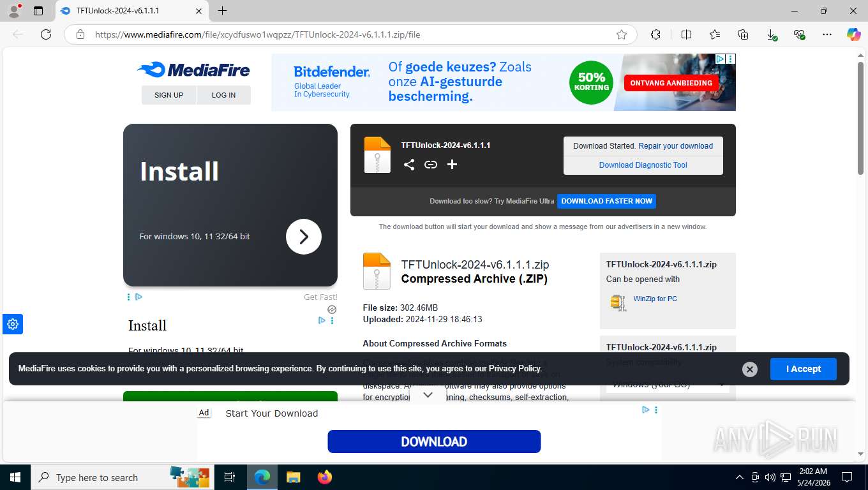The image size is (868, 490).
Task: Open the WinZip for PC link
Action: [x=655, y=299]
